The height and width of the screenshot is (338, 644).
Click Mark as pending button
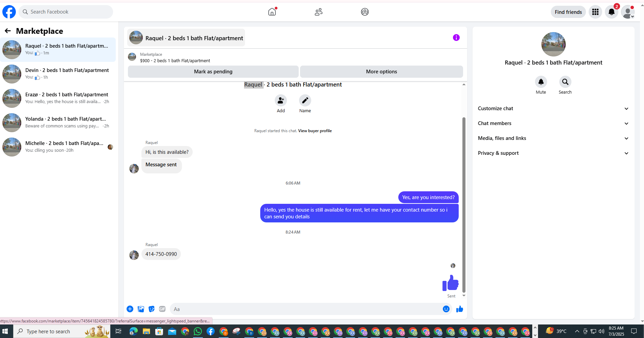[213, 72]
